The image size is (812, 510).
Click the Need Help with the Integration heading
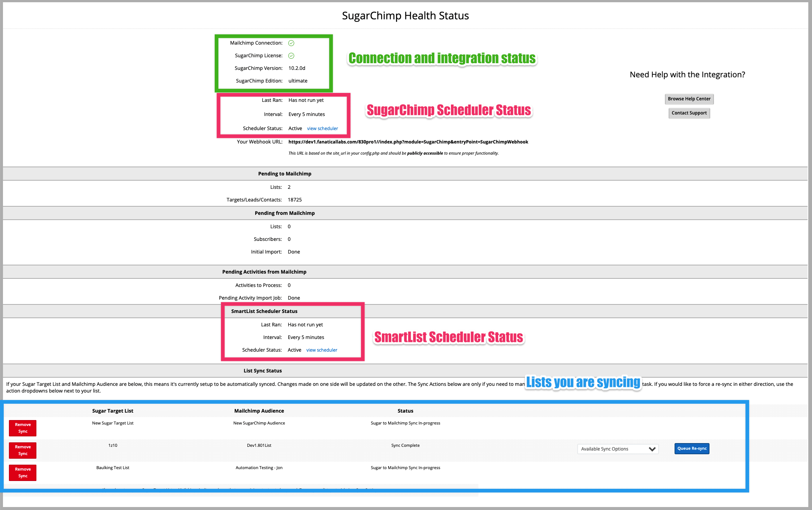pos(687,75)
